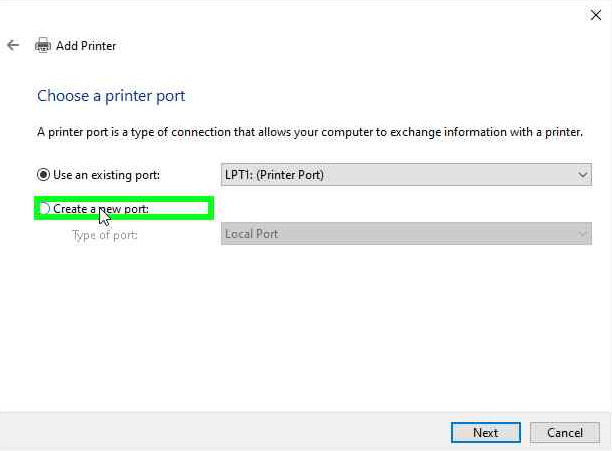The image size is (612, 451).
Task: Click the printer icon beside Add Printer
Action: [x=43, y=45]
